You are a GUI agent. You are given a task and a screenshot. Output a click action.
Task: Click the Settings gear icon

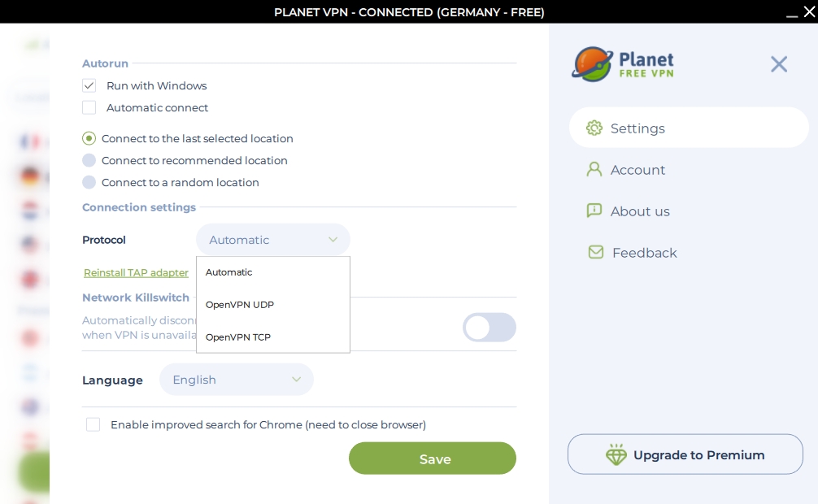pos(595,128)
